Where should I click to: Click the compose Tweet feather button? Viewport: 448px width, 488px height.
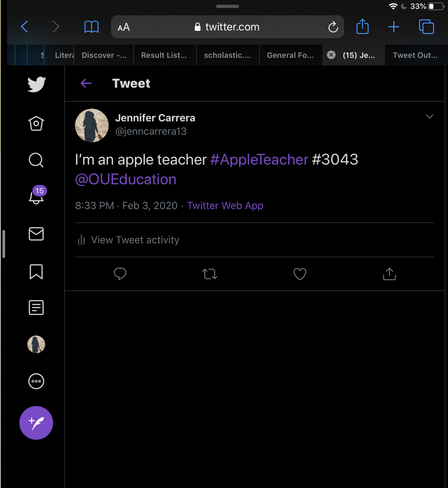click(36, 423)
